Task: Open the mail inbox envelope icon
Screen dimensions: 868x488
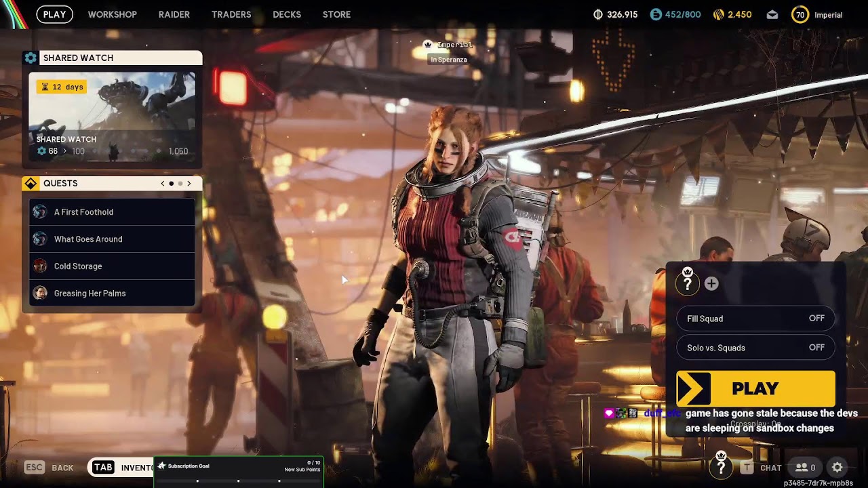Action: coord(772,14)
